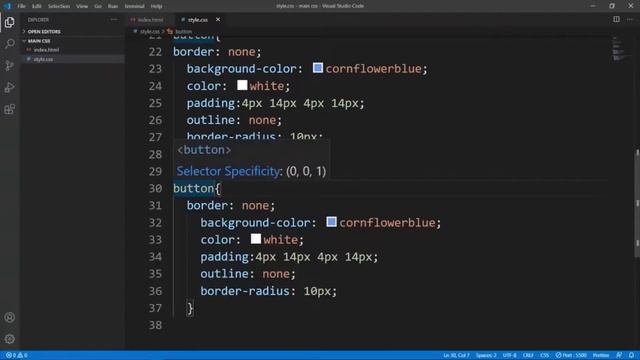Click the VS Code logo in title bar
The width and height of the screenshot is (640, 360).
7,6
